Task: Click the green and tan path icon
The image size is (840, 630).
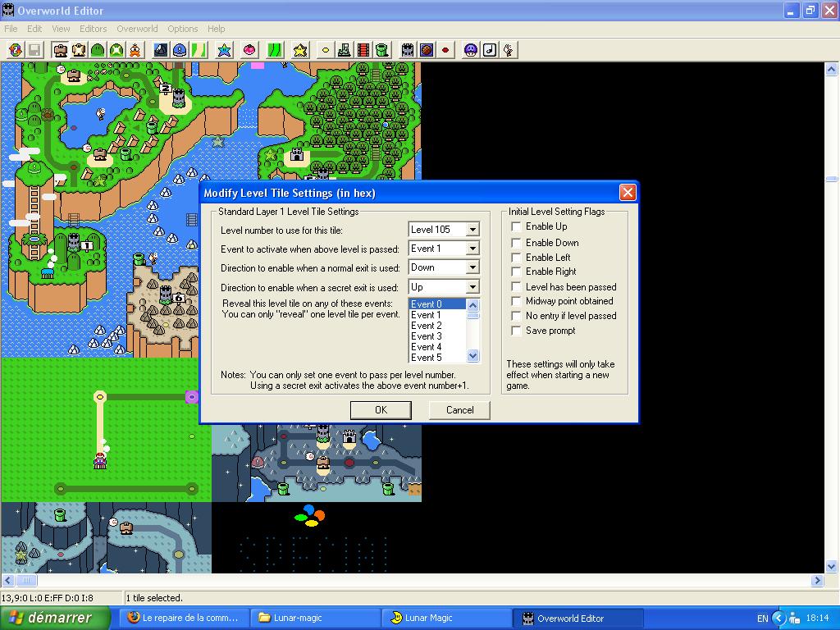Action: pyautogui.click(x=199, y=50)
